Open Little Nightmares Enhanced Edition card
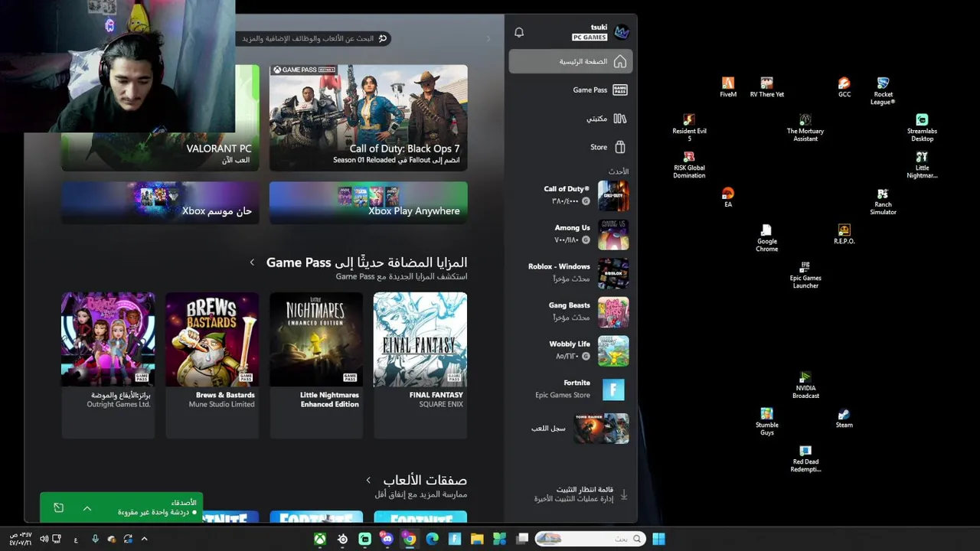Screen dimensions: 980x551 316,365
